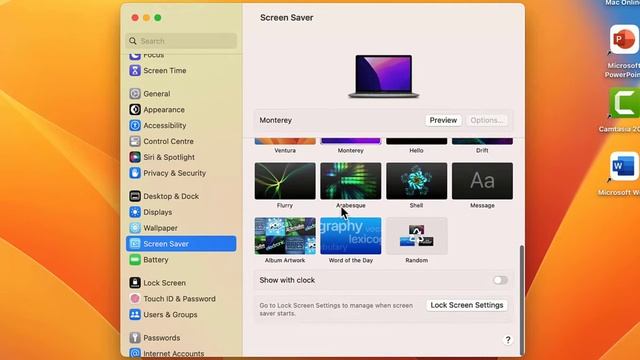640x360 pixels.
Task: Open the help question mark button
Action: tap(508, 340)
